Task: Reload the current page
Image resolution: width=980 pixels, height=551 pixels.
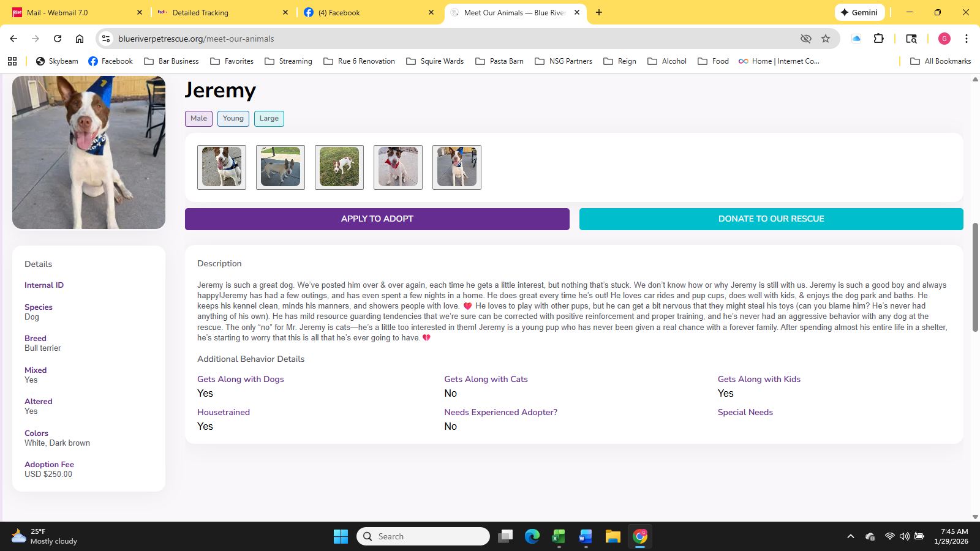Action: point(58,39)
